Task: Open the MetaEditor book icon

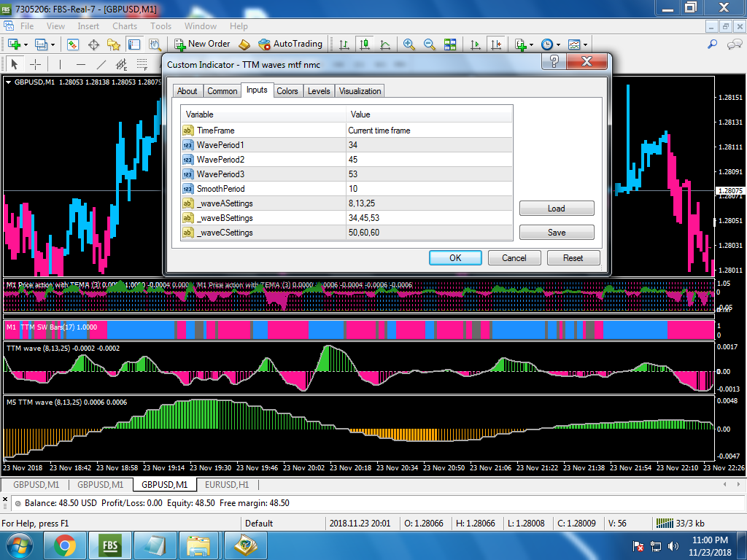Action: (x=244, y=44)
